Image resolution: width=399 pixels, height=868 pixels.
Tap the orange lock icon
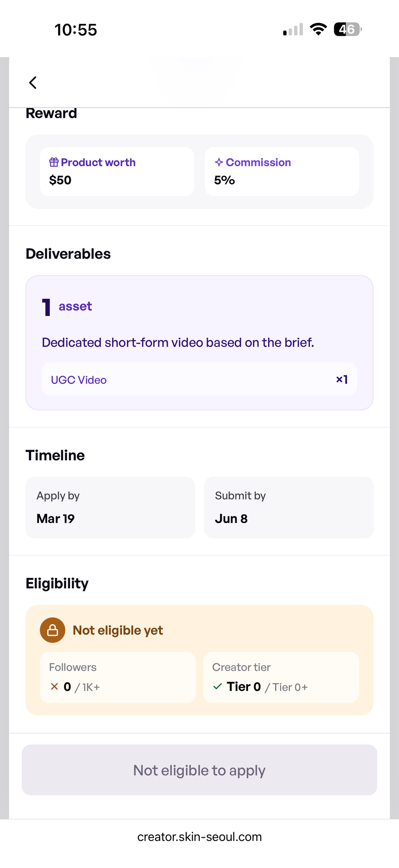click(x=53, y=630)
